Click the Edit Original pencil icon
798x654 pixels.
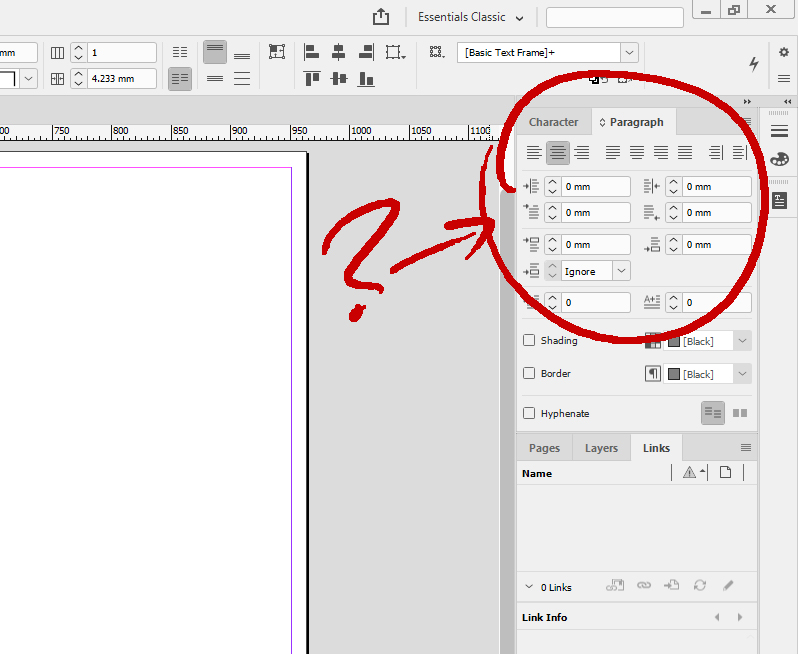(x=728, y=586)
